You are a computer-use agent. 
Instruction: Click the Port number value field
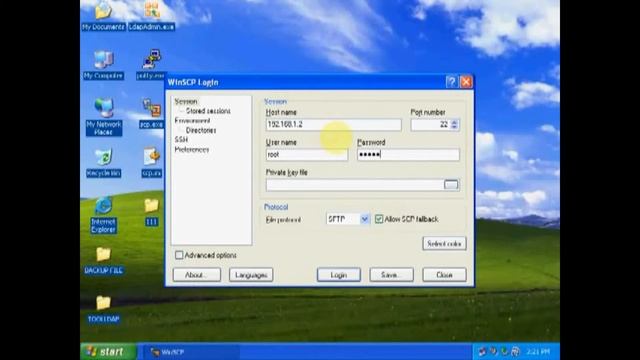pos(430,124)
